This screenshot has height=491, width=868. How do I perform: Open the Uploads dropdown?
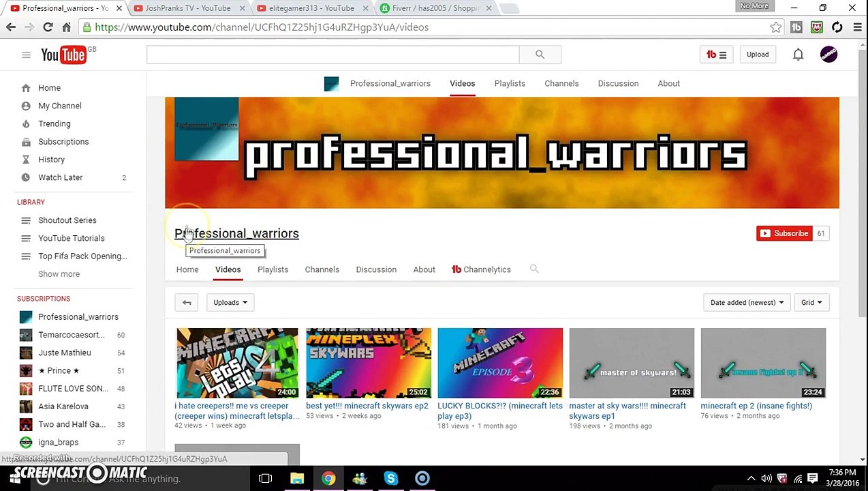click(x=230, y=302)
